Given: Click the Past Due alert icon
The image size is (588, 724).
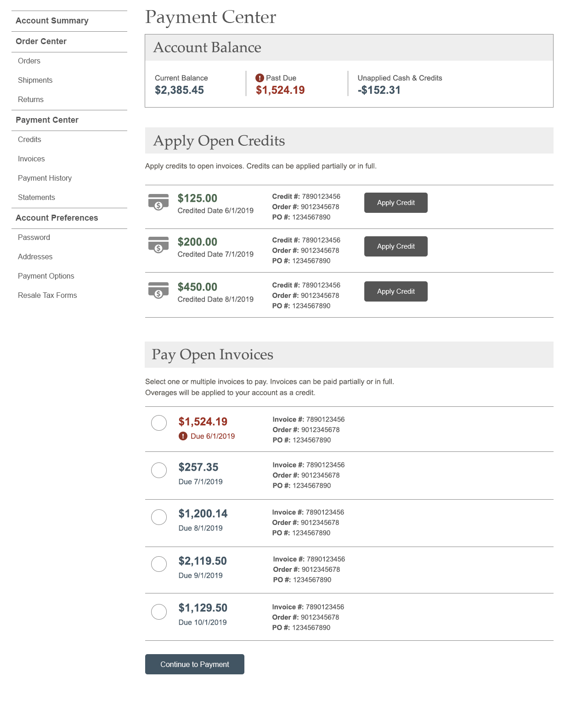Looking at the screenshot, I should 260,78.
